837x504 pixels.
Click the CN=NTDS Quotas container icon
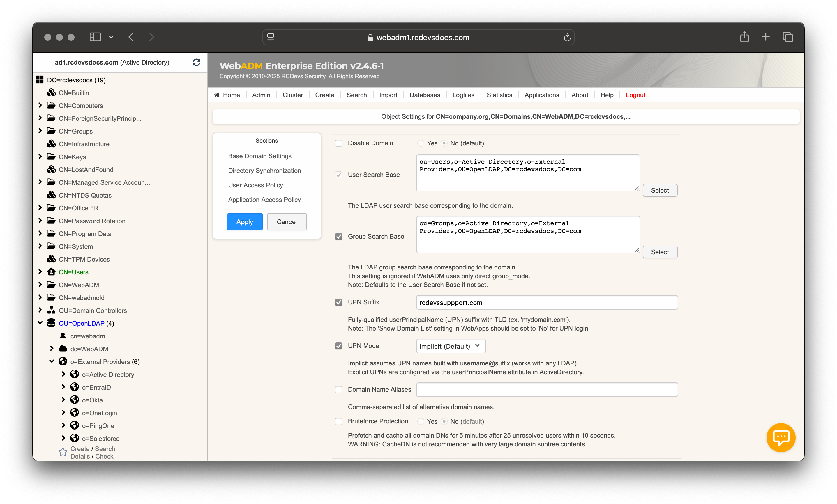51,195
